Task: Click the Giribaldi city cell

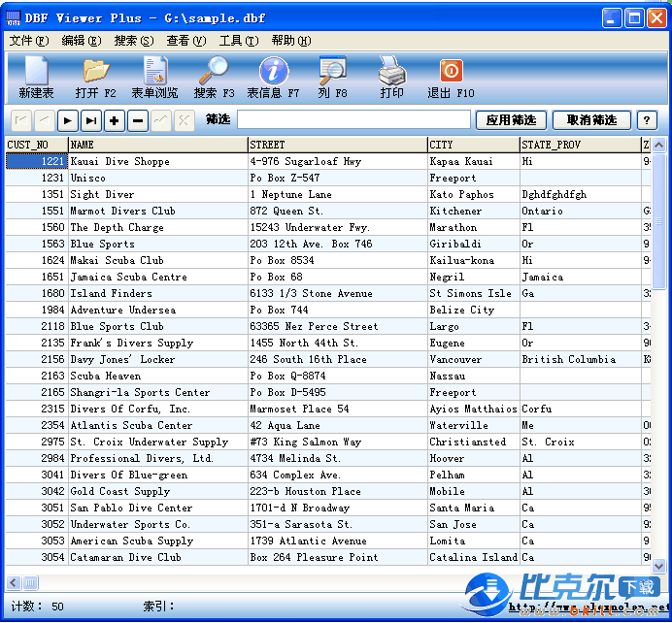Action: pyautogui.click(x=474, y=244)
